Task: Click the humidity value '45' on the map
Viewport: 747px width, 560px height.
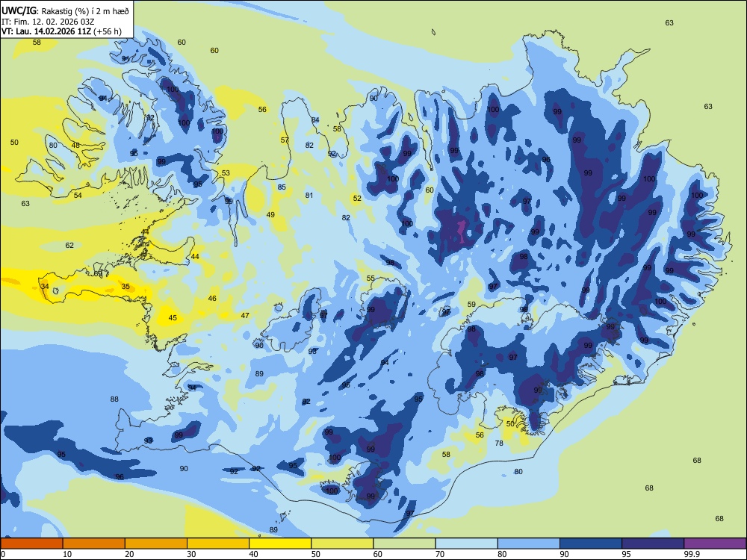Action: click(173, 317)
